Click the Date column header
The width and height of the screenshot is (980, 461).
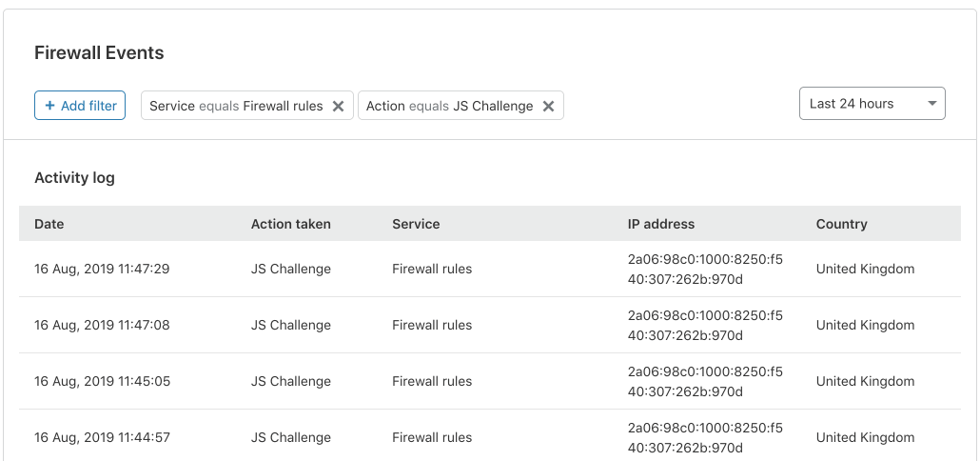click(x=49, y=224)
